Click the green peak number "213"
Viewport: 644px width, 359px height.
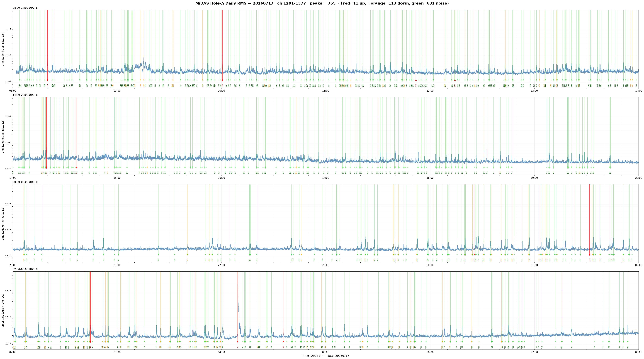[x=530, y=86]
